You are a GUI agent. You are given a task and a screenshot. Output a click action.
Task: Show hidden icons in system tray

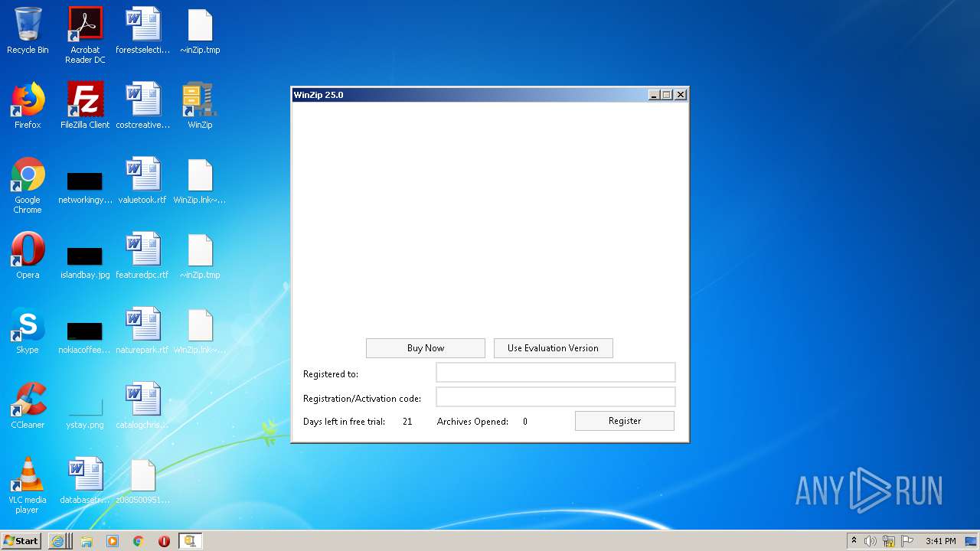(x=854, y=541)
